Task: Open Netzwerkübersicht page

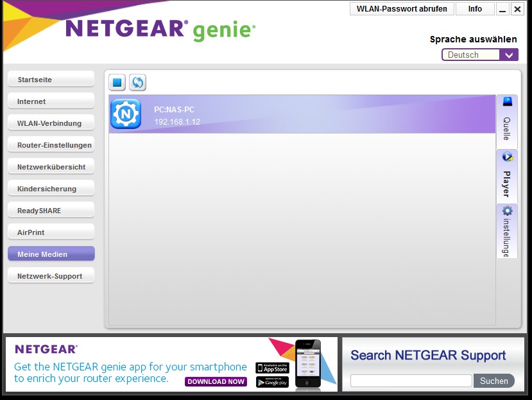Action: pos(51,167)
